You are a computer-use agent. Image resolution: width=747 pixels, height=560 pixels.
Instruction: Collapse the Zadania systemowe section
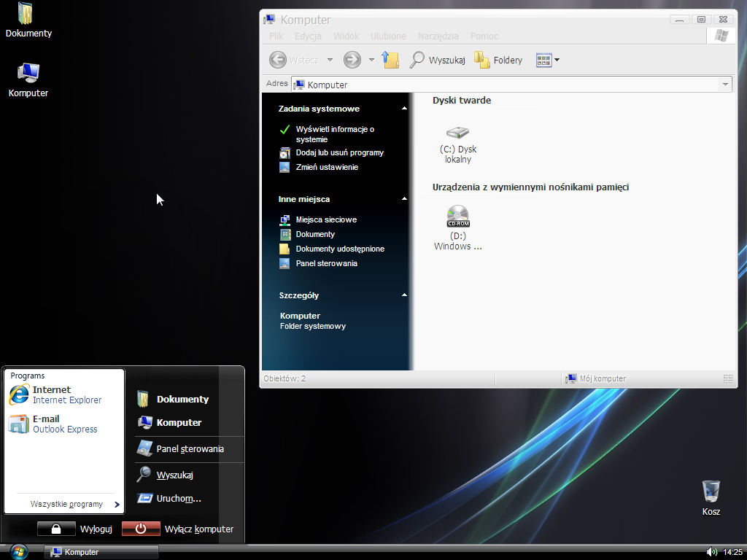(x=404, y=109)
